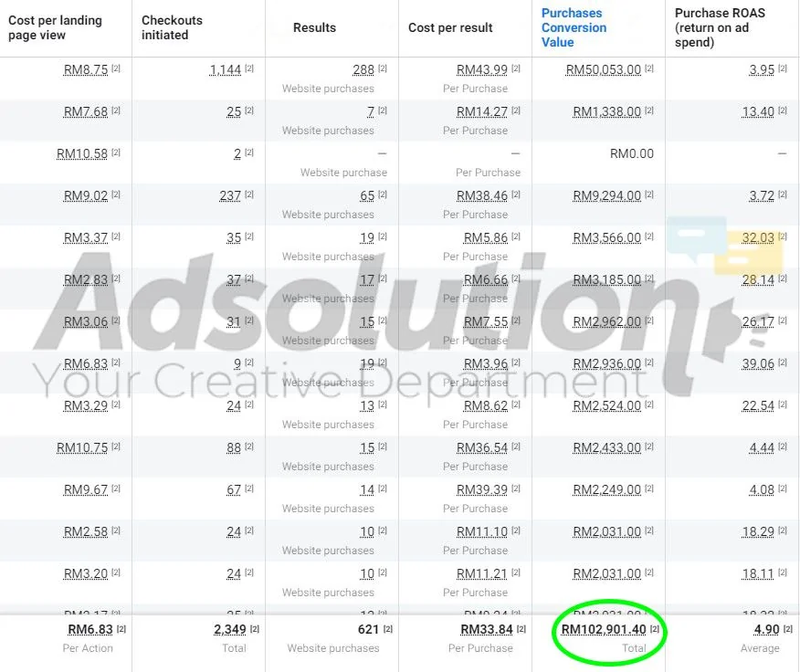Click the 2,349 total checkouts initiated

pyautogui.click(x=229, y=630)
